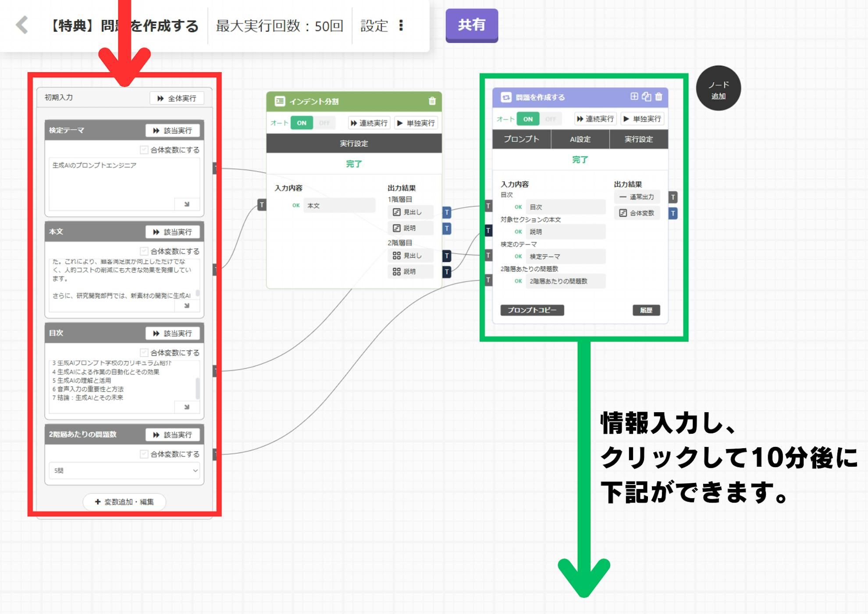Viewport: 868px width, 614px height.
Task: Duplicate the 問題を作成する node with copy icon
Action: pyautogui.click(x=646, y=97)
